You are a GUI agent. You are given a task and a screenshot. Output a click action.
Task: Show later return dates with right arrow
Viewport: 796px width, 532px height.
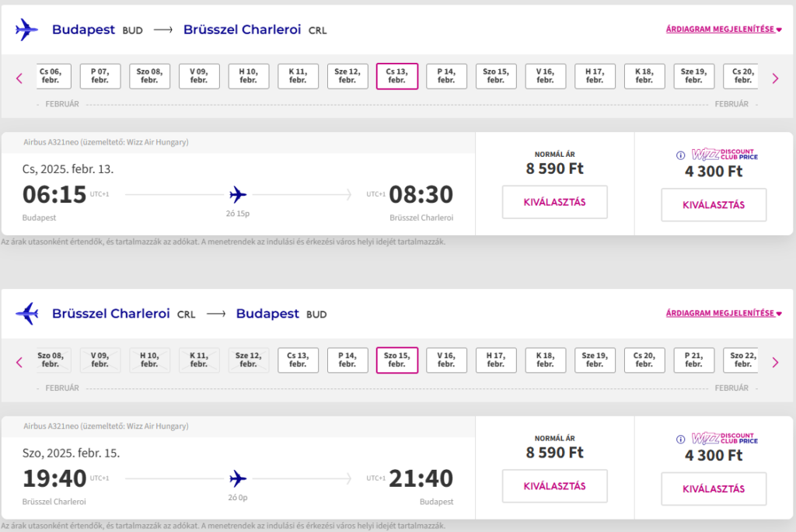pos(775,363)
